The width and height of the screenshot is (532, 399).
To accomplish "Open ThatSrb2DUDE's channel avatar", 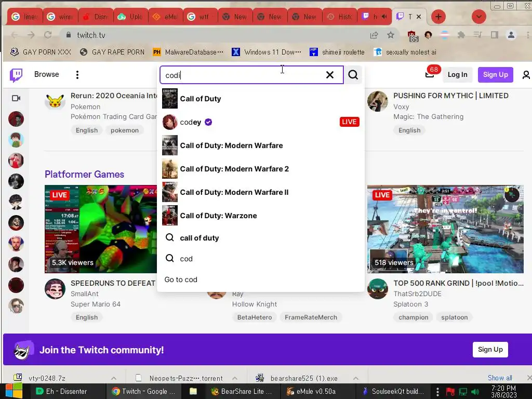I will (x=377, y=289).
